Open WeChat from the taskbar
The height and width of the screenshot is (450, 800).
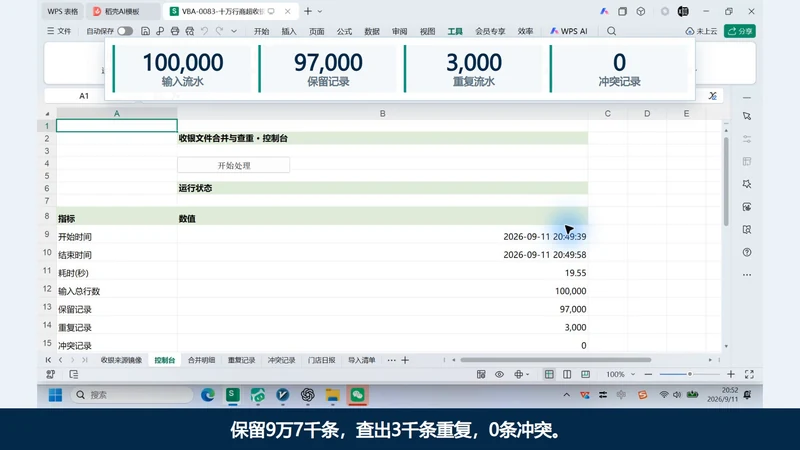[x=357, y=395]
